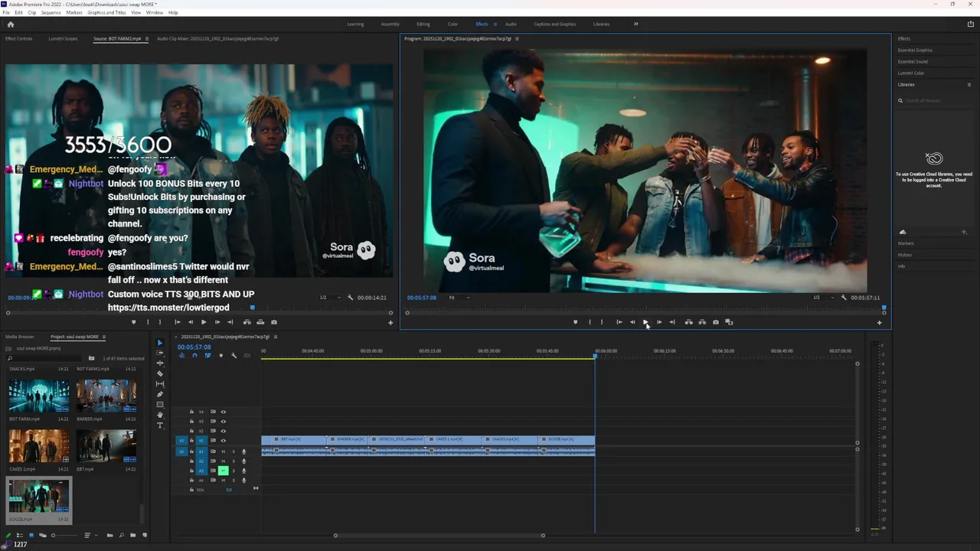Export frame from the Source monitor
Image resolution: width=980 pixels, height=551 pixels.
coord(274,322)
